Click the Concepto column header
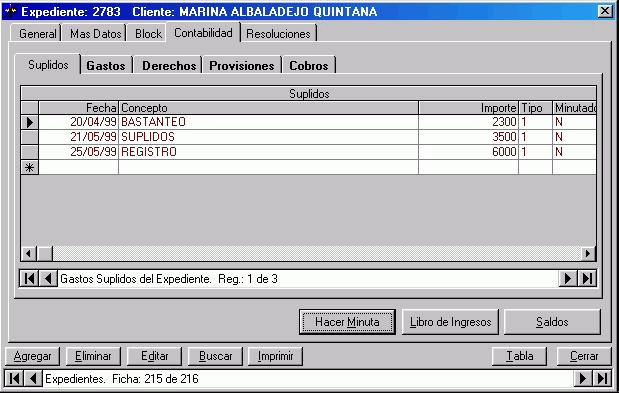This screenshot has width=619, height=393. (x=268, y=108)
